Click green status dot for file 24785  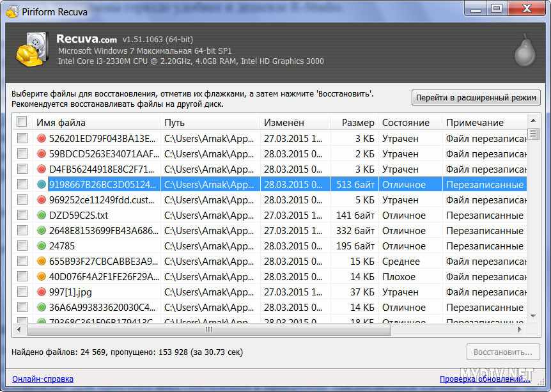42,246
